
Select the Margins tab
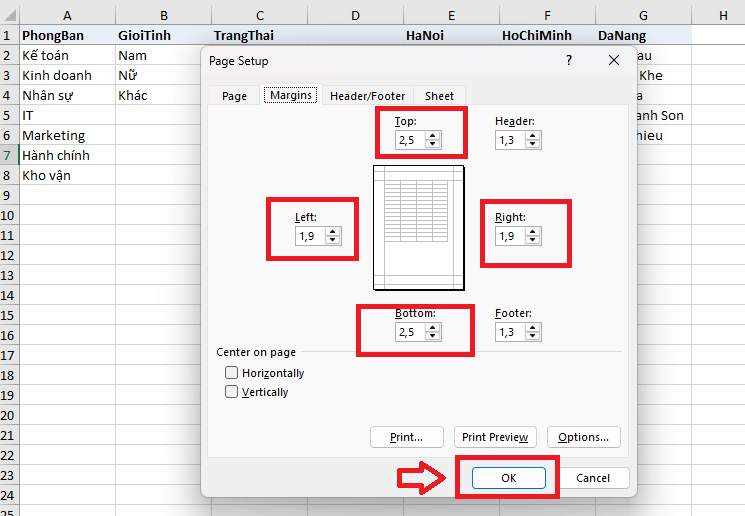coord(291,95)
